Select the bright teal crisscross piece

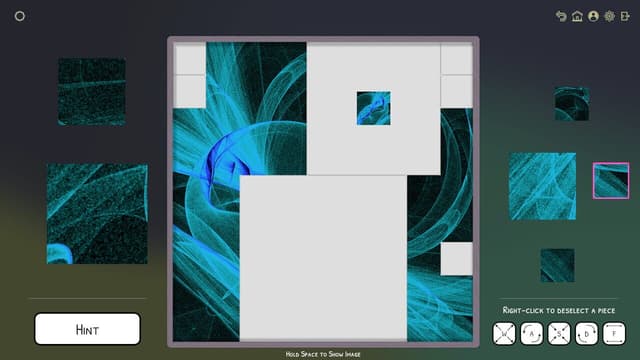click(x=542, y=186)
